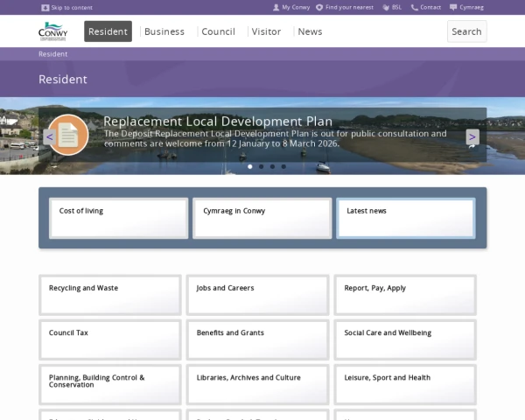Click Resident breadcrumb link
Viewport: 525px width, 420px height.
[52, 54]
